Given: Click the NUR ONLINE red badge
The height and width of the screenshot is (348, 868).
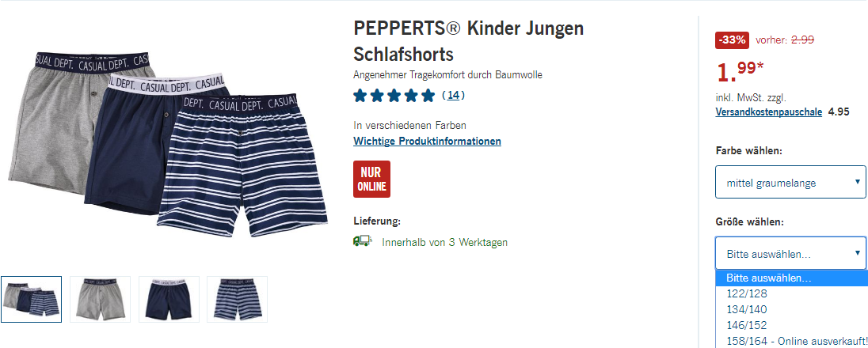Looking at the screenshot, I should pyautogui.click(x=371, y=180).
